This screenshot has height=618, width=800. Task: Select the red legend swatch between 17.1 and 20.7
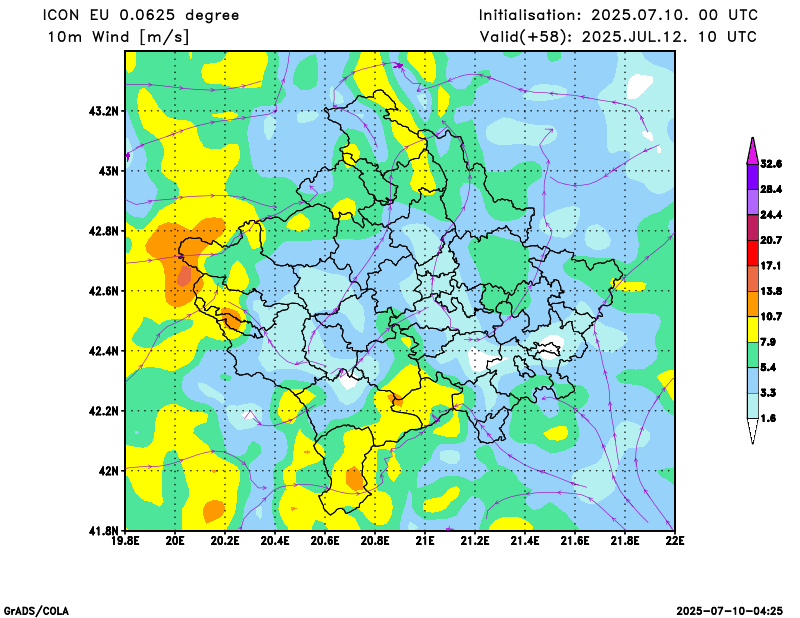pos(753,253)
